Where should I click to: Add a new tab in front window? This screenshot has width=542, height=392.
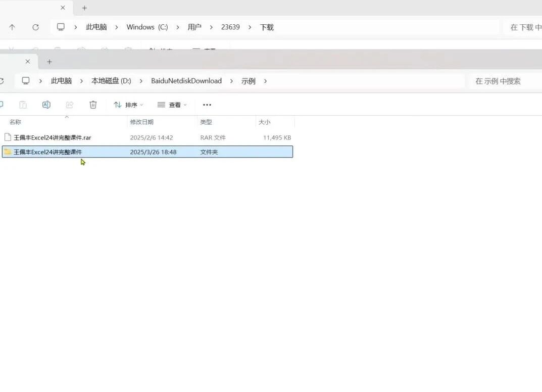tap(50, 62)
